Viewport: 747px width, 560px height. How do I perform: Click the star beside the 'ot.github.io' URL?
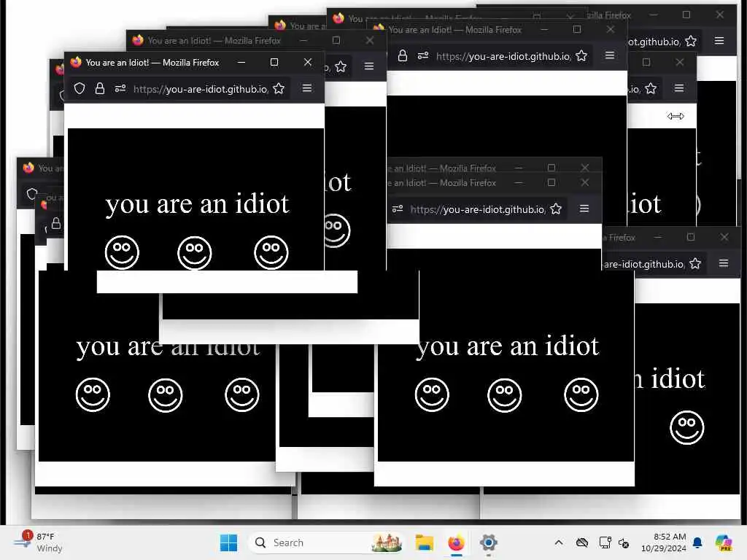click(691, 42)
